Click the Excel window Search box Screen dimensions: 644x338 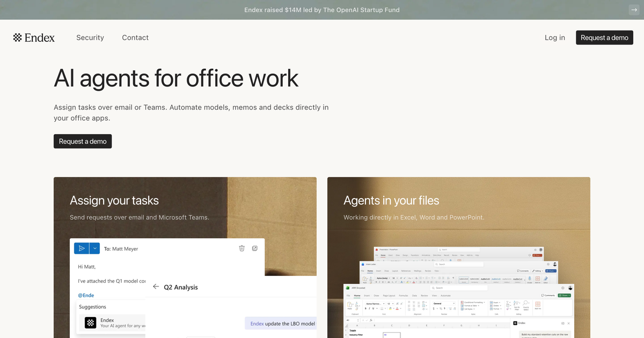click(459, 288)
